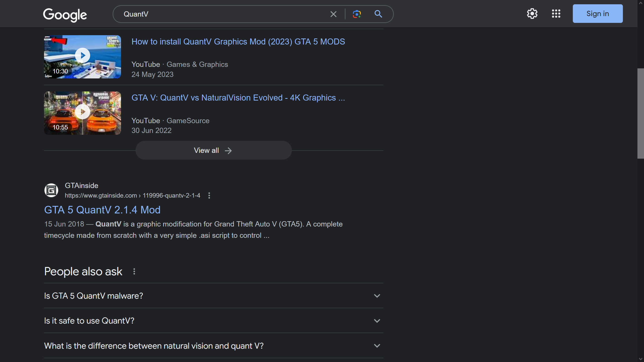644x362 pixels.
Task: Open How to install QuantV video link
Action: pos(238,42)
